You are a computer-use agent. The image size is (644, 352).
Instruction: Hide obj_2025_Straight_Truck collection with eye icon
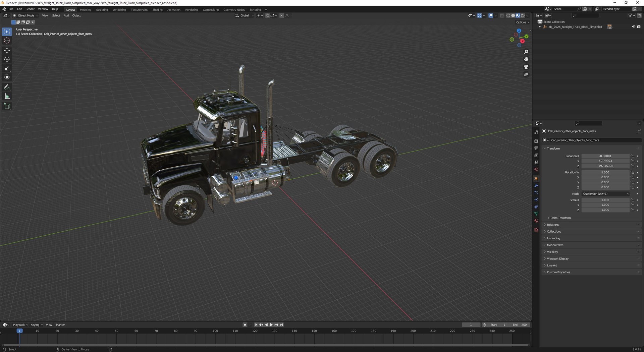[634, 27]
